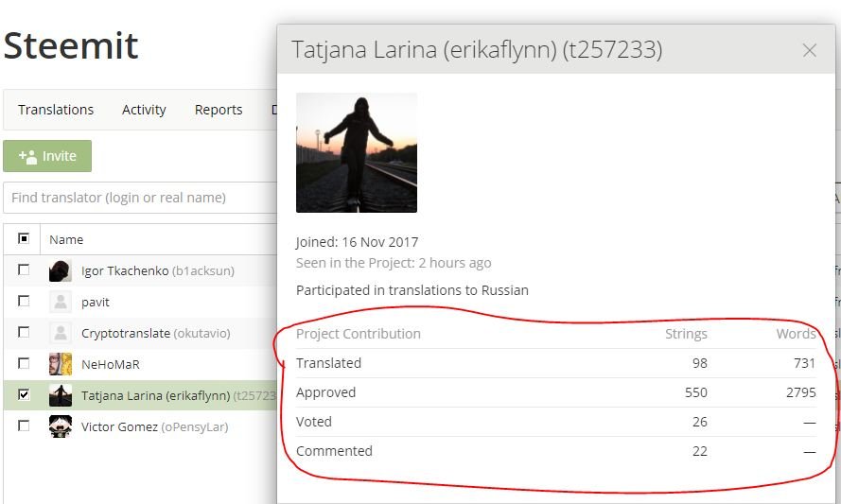This screenshot has height=504, width=841.
Task: Open NeHoMaR's profile name
Action: coord(111,365)
